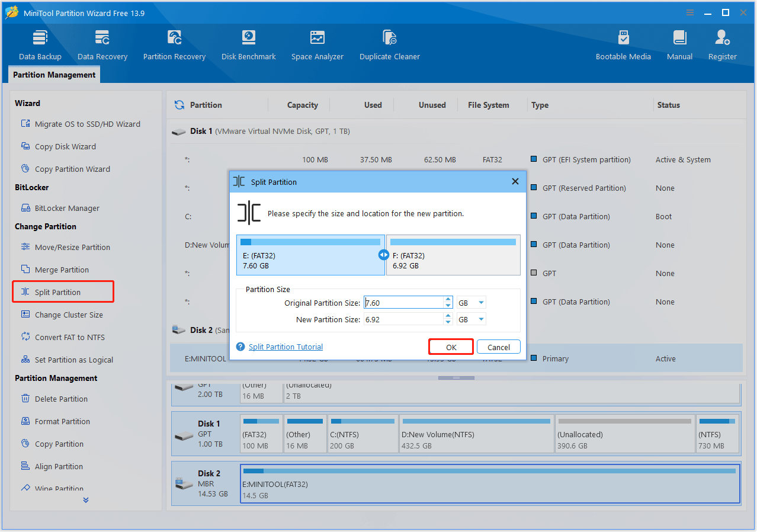
Task: Select (FAT32) 100 MB block in disk map
Action: pos(261,434)
